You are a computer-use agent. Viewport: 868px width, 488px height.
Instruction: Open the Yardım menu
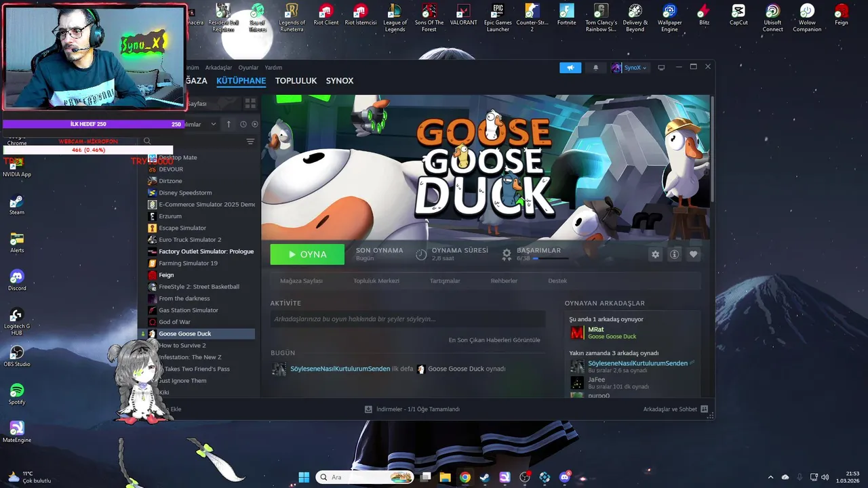273,68
